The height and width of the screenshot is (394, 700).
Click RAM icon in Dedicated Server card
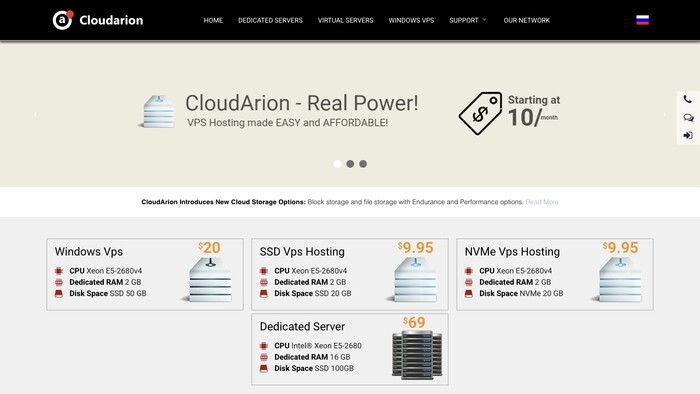264,357
